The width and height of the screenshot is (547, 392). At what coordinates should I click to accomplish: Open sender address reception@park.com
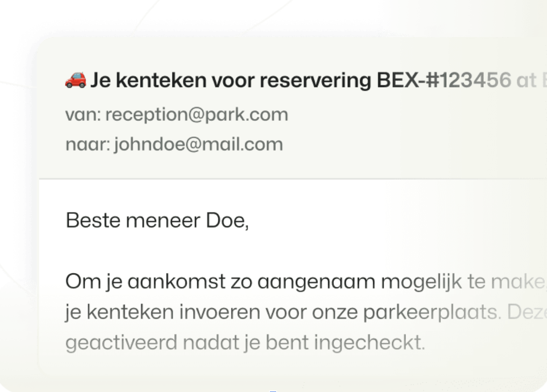pyautogui.click(x=197, y=115)
